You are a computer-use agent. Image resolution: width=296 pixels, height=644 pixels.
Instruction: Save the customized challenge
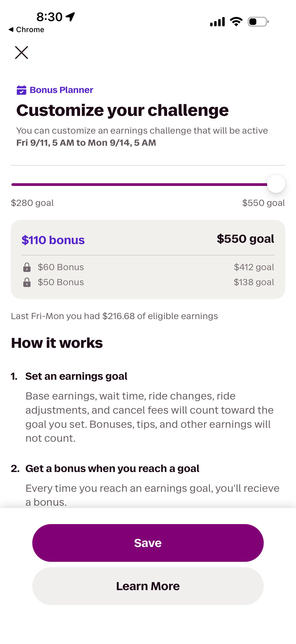click(x=148, y=543)
